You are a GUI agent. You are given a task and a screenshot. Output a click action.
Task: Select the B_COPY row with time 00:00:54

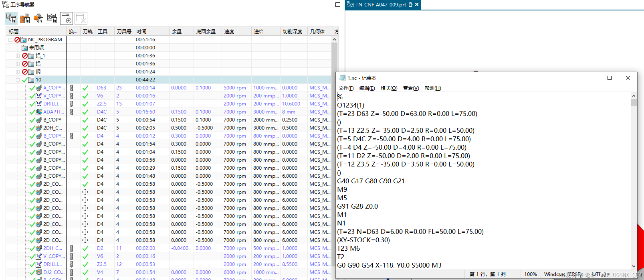pyautogui.click(x=168, y=120)
